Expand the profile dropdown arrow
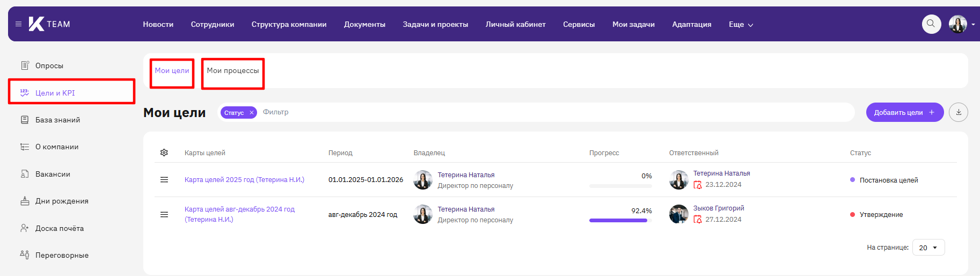The width and height of the screenshot is (980, 276). click(x=973, y=24)
